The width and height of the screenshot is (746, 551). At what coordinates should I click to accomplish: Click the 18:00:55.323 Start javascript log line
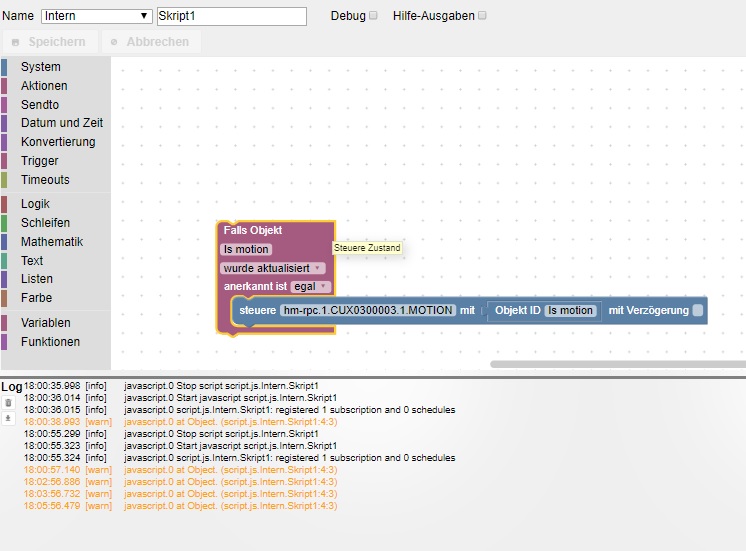click(180, 446)
